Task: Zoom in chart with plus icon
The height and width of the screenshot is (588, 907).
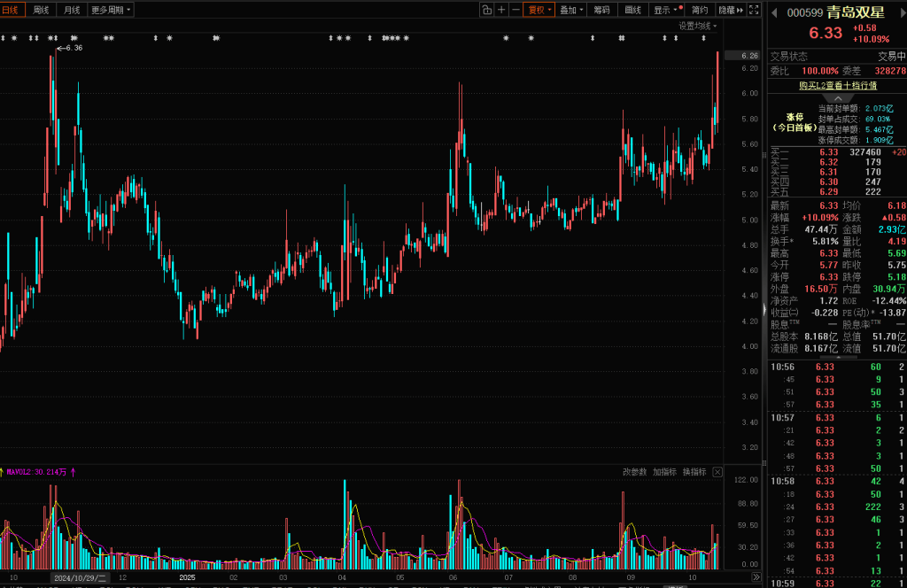Action: tap(501, 10)
